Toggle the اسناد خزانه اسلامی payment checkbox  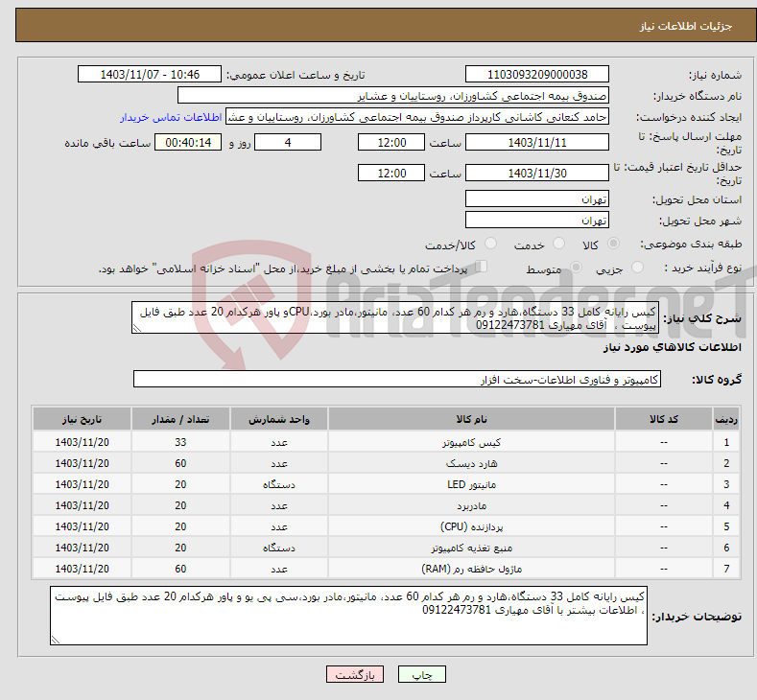point(482,267)
